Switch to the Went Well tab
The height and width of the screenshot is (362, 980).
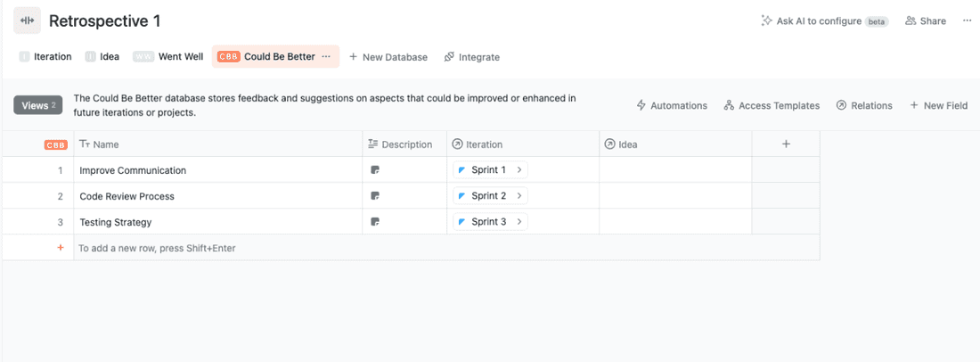[x=169, y=56]
